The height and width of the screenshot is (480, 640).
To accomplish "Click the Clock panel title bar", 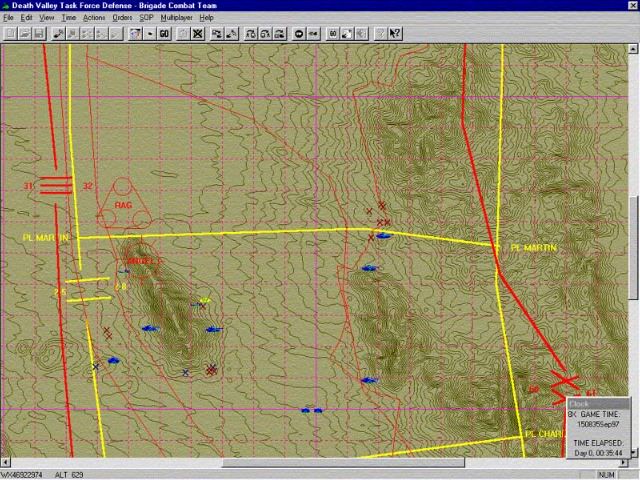I will coord(598,403).
